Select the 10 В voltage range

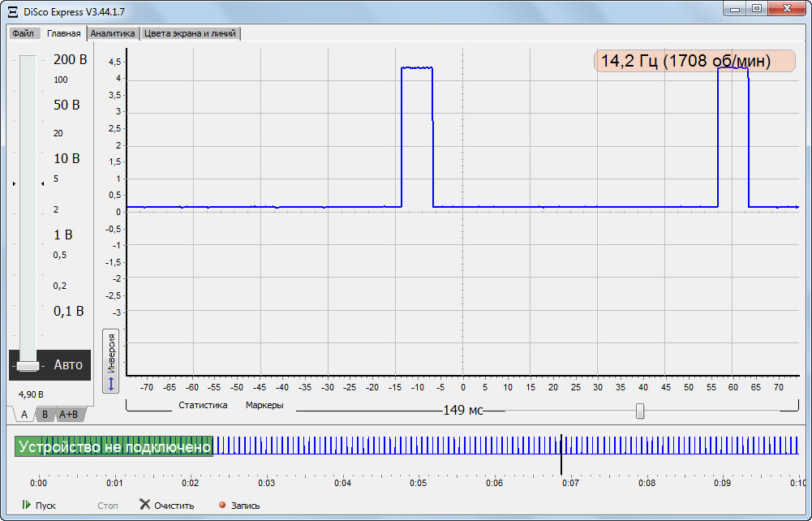(x=67, y=158)
